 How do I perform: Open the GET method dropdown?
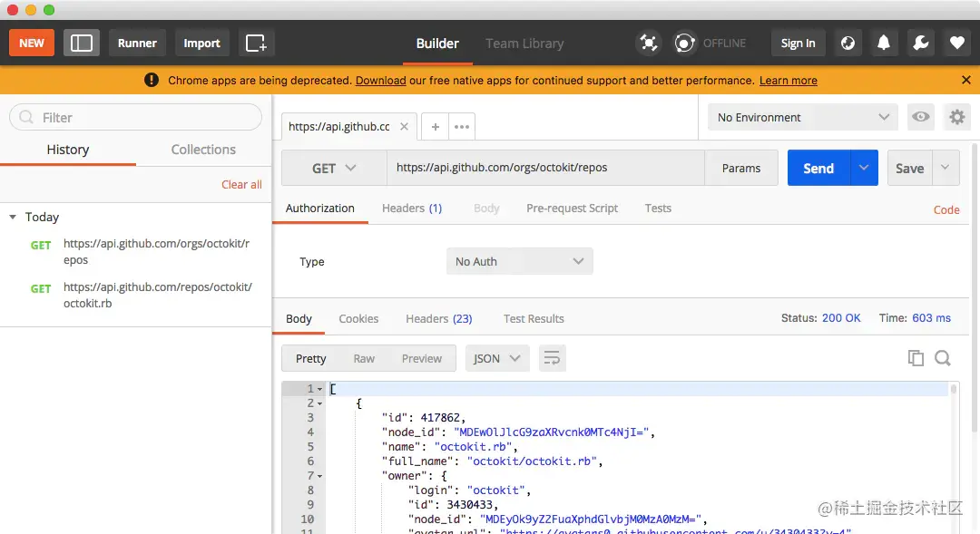(x=334, y=168)
